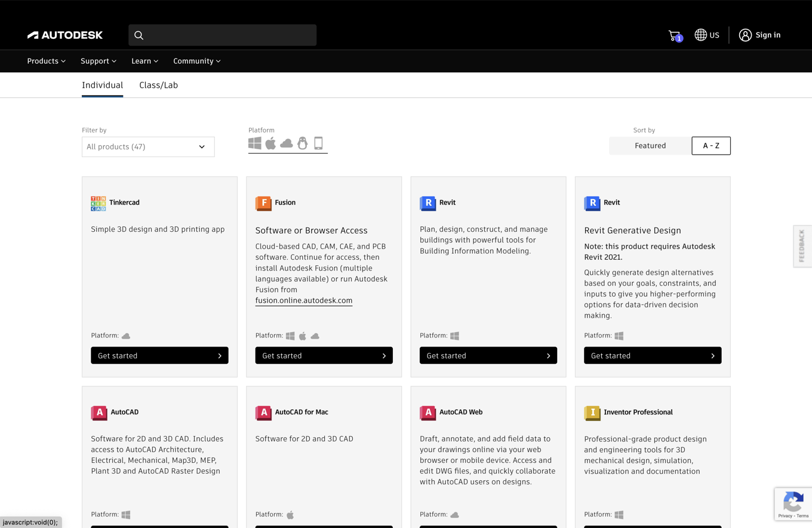The height and width of the screenshot is (528, 812).
Task: Click Windows platform icon on AutoCAD card
Action: click(x=126, y=514)
